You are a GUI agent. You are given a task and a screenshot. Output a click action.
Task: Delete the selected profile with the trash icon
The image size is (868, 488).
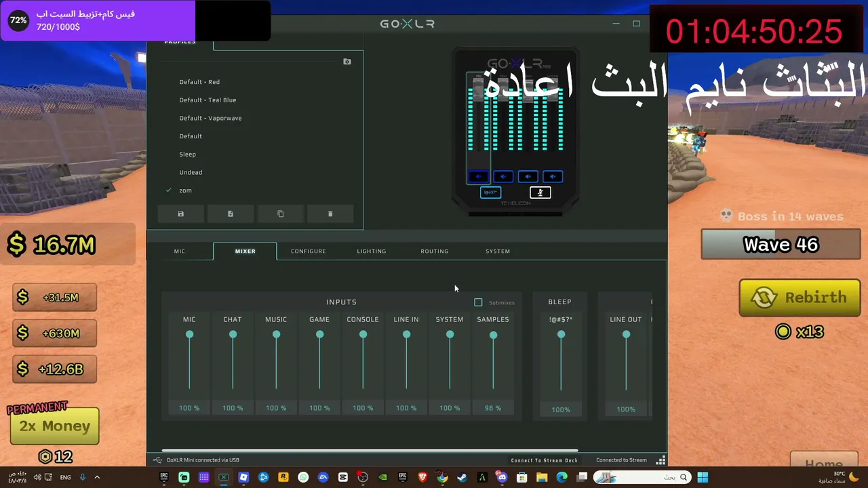(330, 214)
